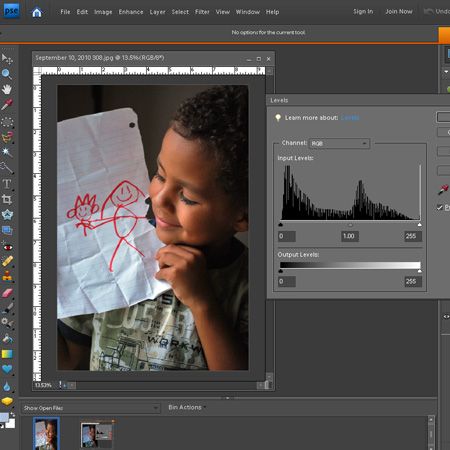Click the Levels dialog eyedropper icon

coord(443,190)
